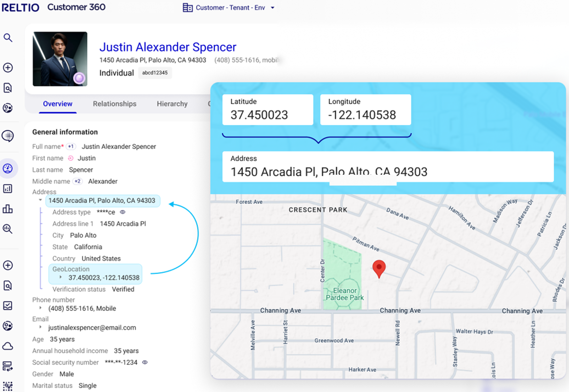Image resolution: width=569 pixels, height=392 pixels.
Task: Show the hidden social security number
Action: point(145,362)
